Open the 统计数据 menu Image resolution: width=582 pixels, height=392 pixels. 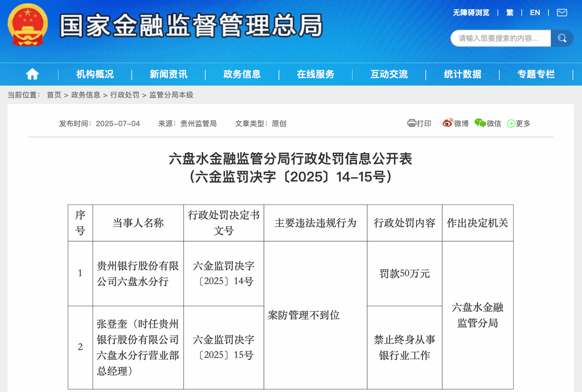coord(463,74)
